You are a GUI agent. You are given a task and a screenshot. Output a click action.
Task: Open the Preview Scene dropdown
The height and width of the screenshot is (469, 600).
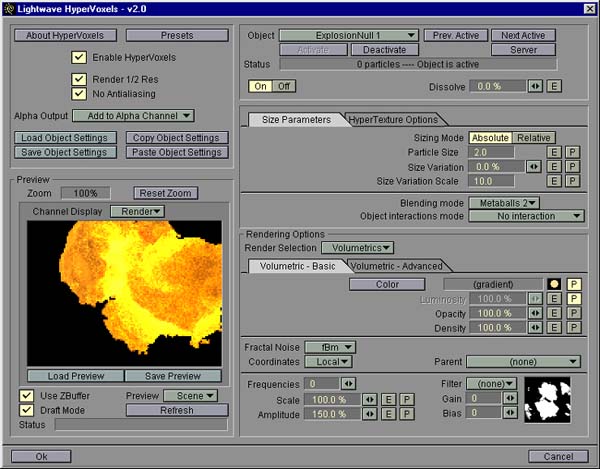tap(191, 396)
